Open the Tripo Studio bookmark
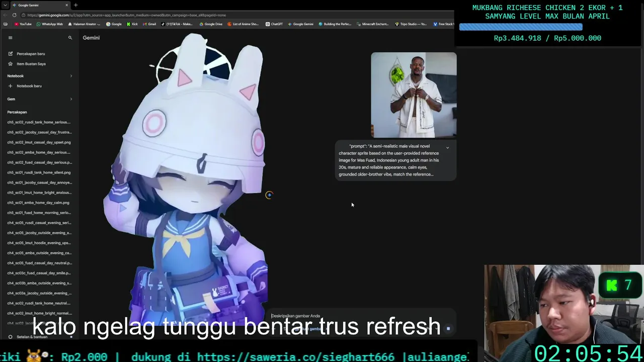The height and width of the screenshot is (362, 644). tap(411, 24)
